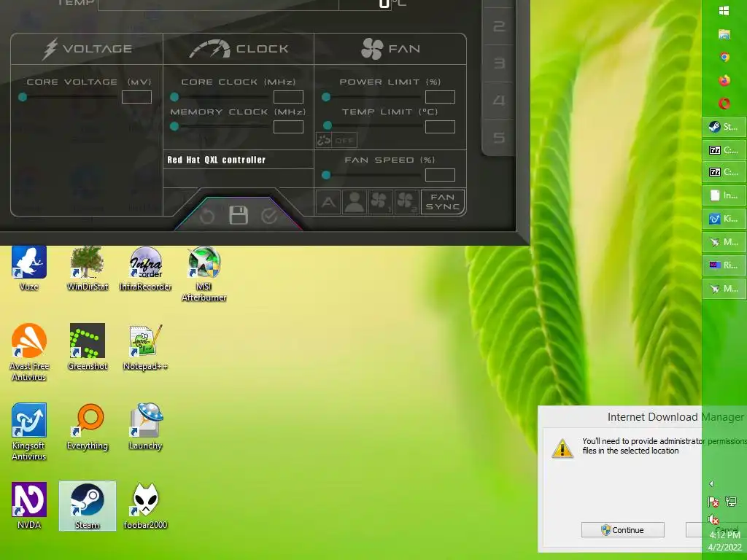This screenshot has height=560, width=747.
Task: Open Action Center flag in tray
Action: coord(713,502)
